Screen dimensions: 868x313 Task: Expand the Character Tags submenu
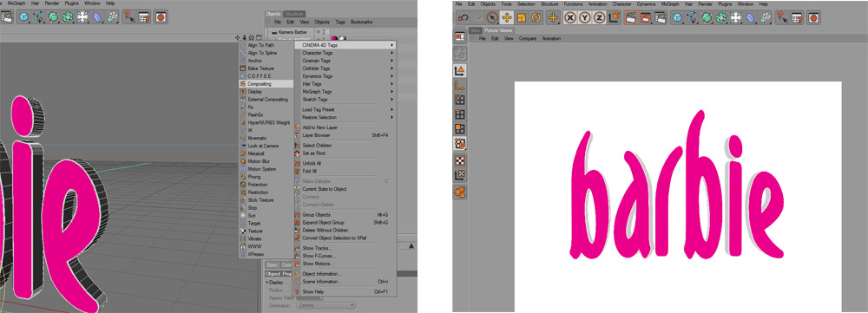(345, 53)
